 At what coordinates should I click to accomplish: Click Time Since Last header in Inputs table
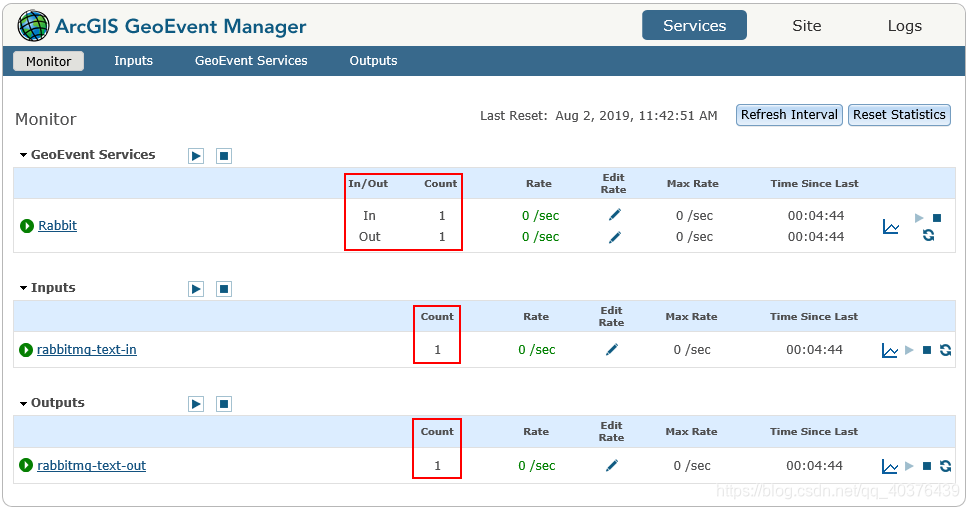(x=813, y=316)
